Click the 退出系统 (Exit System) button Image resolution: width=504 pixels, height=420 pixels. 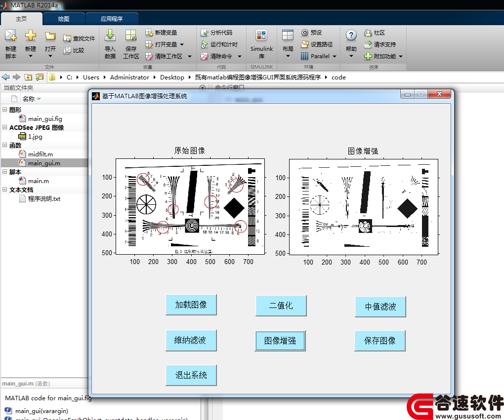[x=191, y=375]
